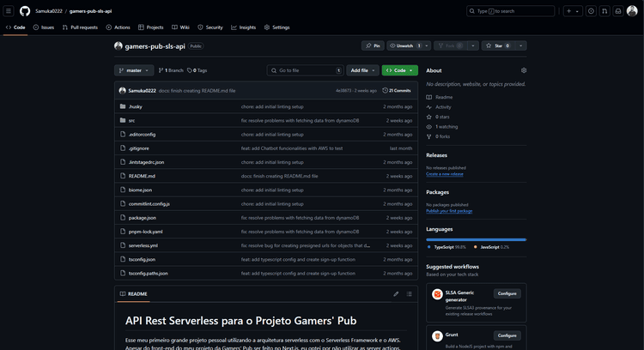This screenshot has height=350, width=644.
Task: Open the 0 Tags link
Action: (197, 70)
